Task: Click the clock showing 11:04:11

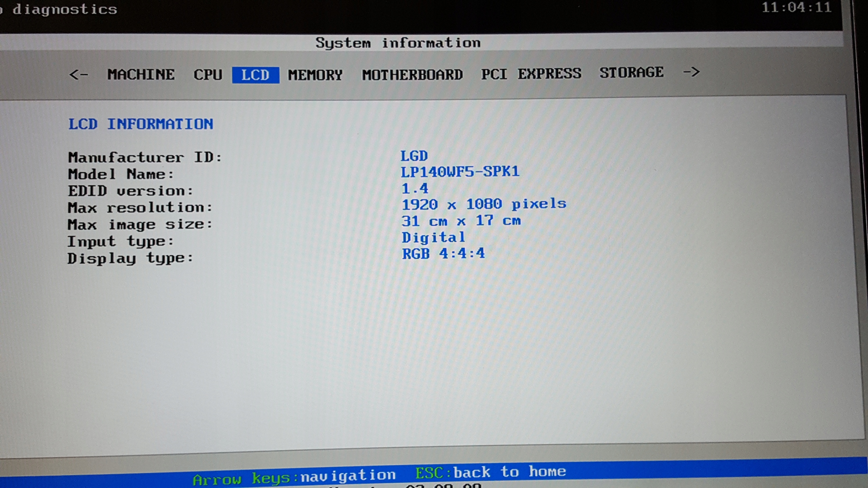Action: (796, 7)
